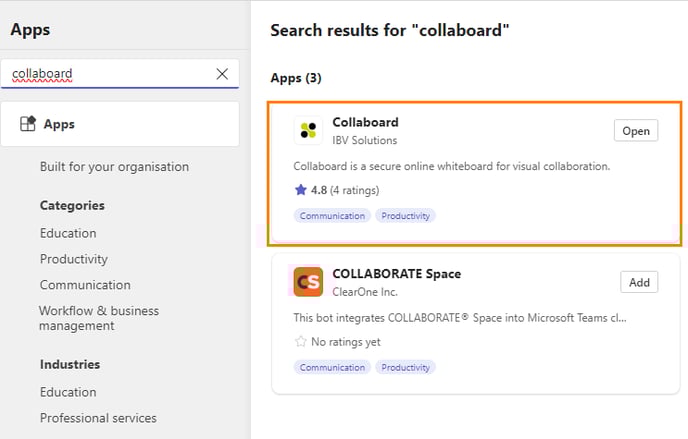Open Workflow & business management category
The width and height of the screenshot is (688, 439).
coord(99,318)
